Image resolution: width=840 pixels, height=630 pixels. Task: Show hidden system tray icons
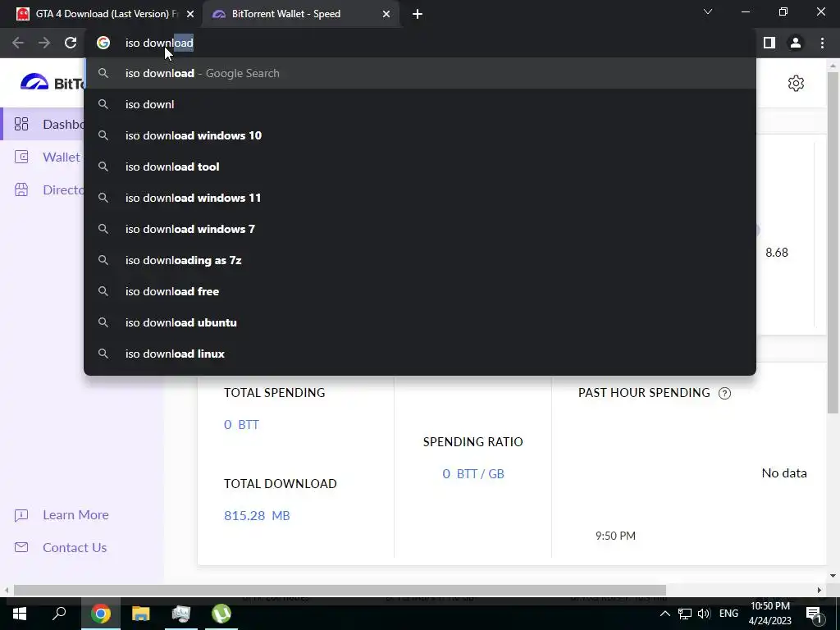664,614
